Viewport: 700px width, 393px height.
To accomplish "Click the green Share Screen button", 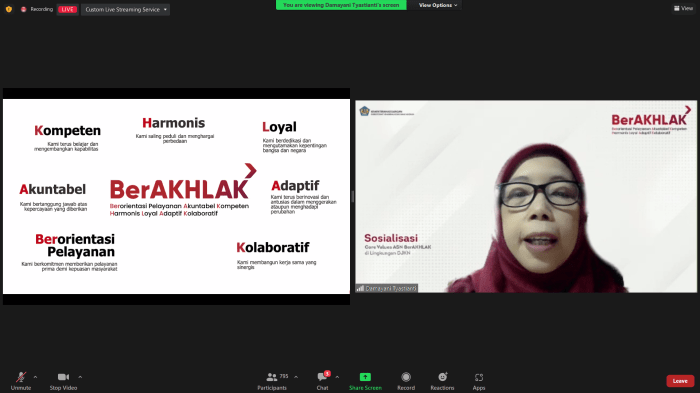I will point(365,381).
